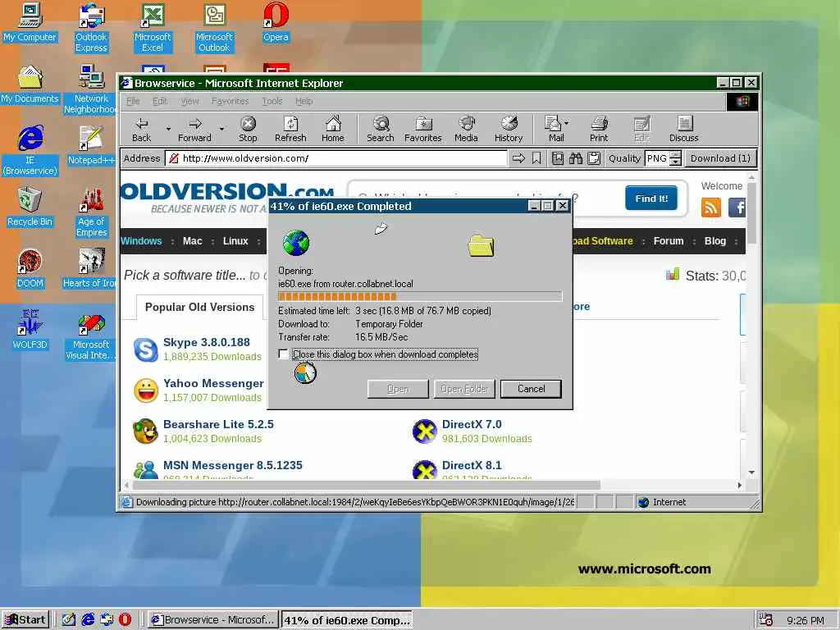Open the Favorites toolbar button
The width and height of the screenshot is (840, 630).
point(423,129)
